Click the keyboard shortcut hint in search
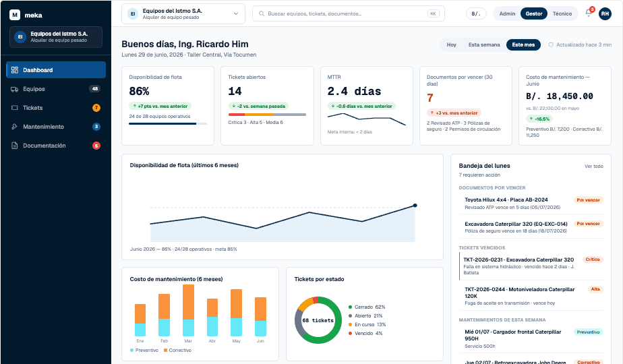The image size is (623, 364). pos(433,13)
